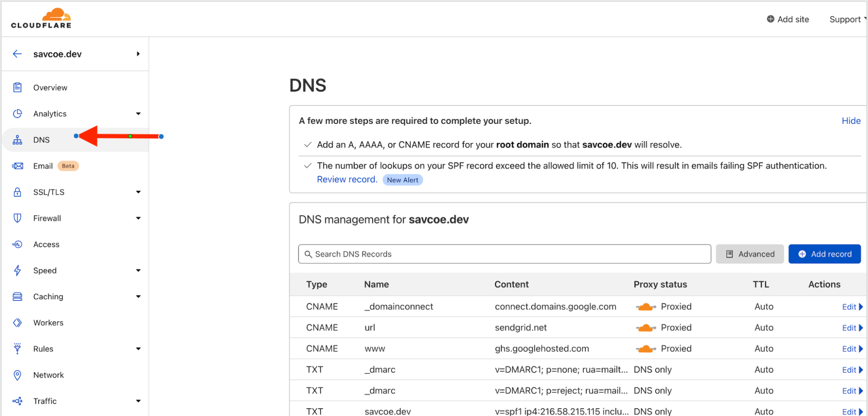868x416 pixels.
Task: Edit the p=none _dmarc TXT record
Action: tap(852, 370)
